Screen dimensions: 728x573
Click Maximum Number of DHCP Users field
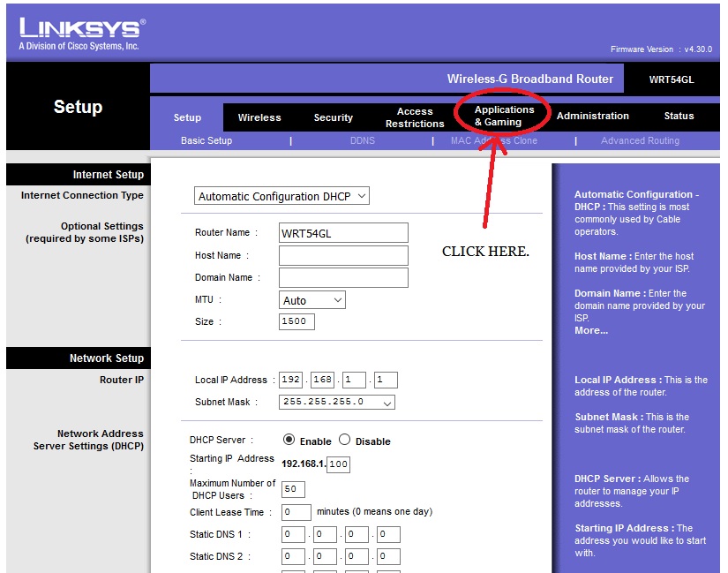click(294, 489)
